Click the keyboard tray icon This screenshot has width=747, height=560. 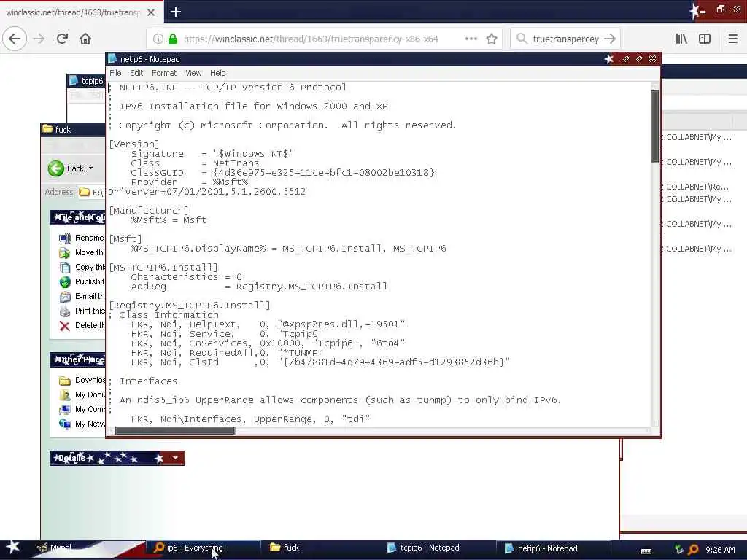click(x=646, y=551)
